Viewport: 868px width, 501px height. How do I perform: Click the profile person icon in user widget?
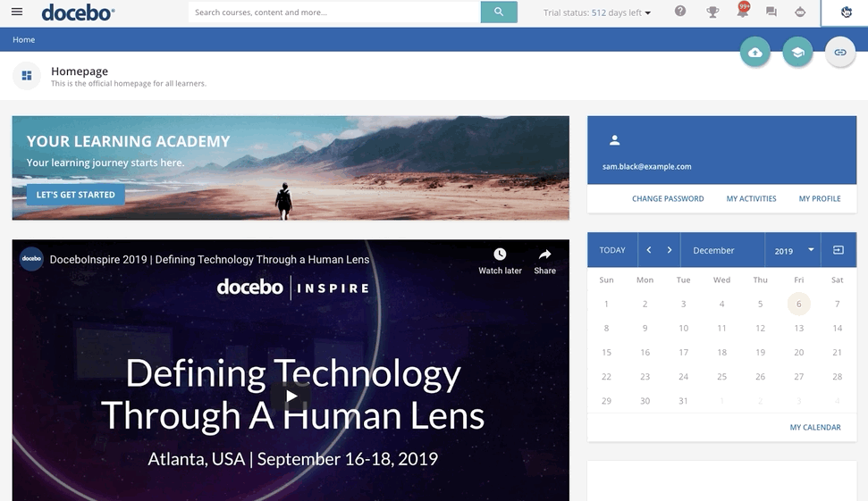(x=614, y=140)
